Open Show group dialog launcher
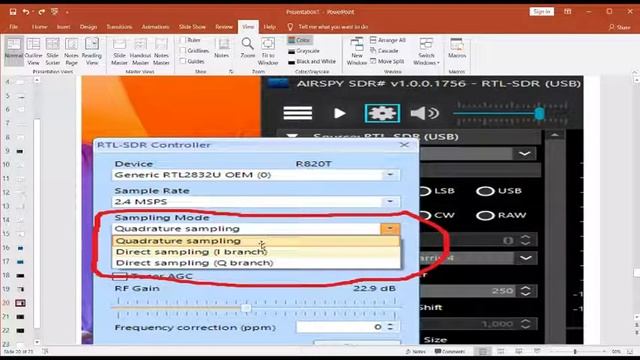Image resolution: width=640 pixels, height=360 pixels. coord(231,71)
